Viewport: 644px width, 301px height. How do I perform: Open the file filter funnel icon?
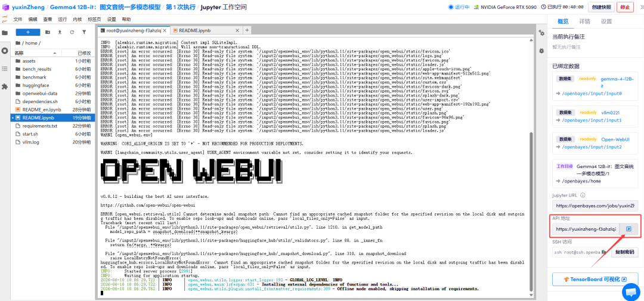point(84,32)
